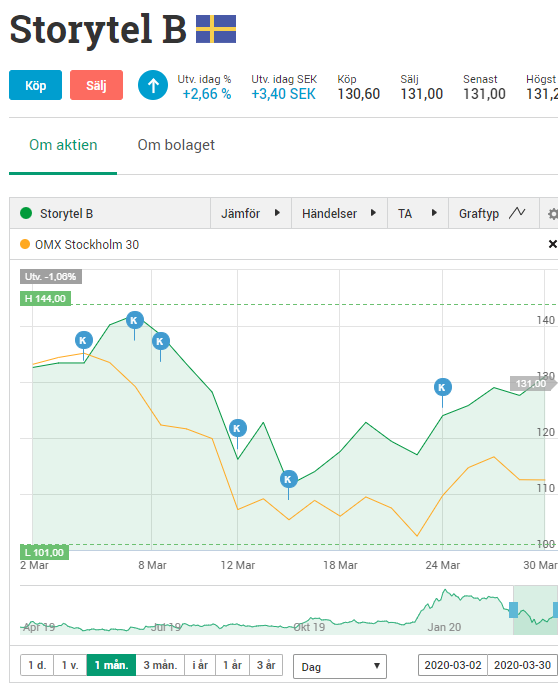This screenshot has height=688, width=558.
Task: Select the 3 mån. time range
Action: pos(161,665)
